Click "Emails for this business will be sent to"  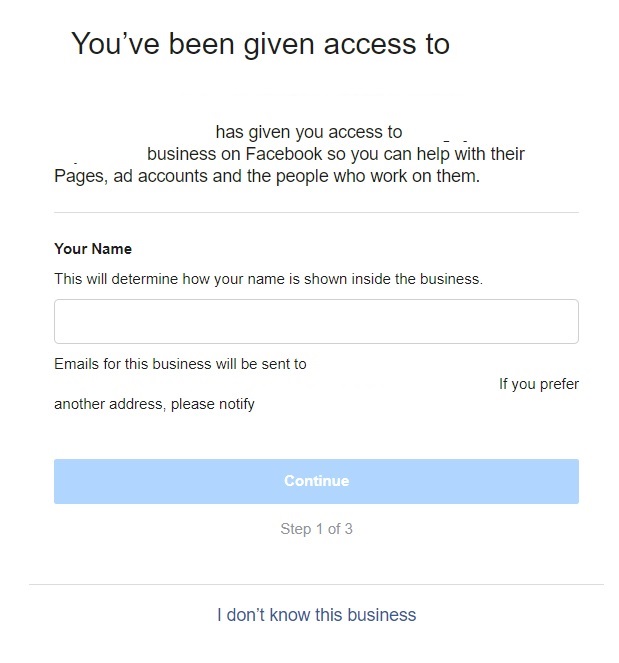point(180,364)
